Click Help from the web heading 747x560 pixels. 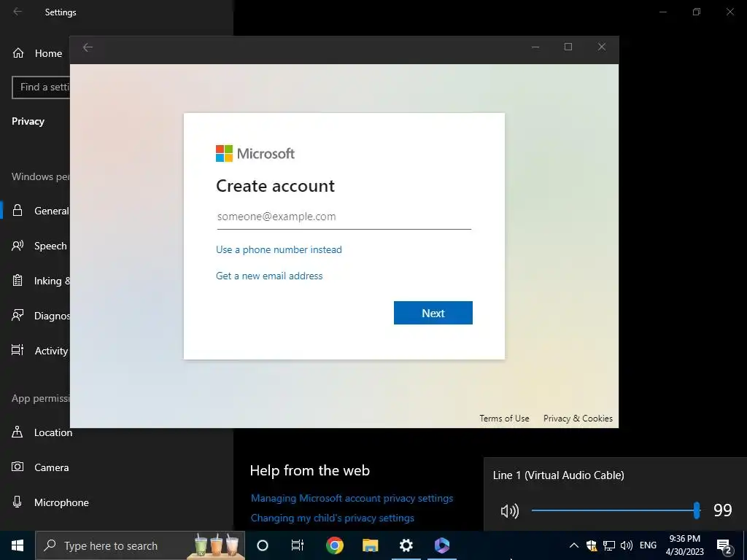pos(309,470)
